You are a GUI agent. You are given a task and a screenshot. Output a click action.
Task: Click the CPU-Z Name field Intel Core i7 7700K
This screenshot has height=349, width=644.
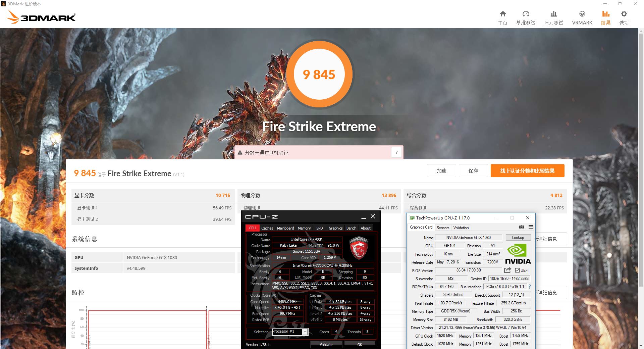pyautogui.click(x=307, y=239)
